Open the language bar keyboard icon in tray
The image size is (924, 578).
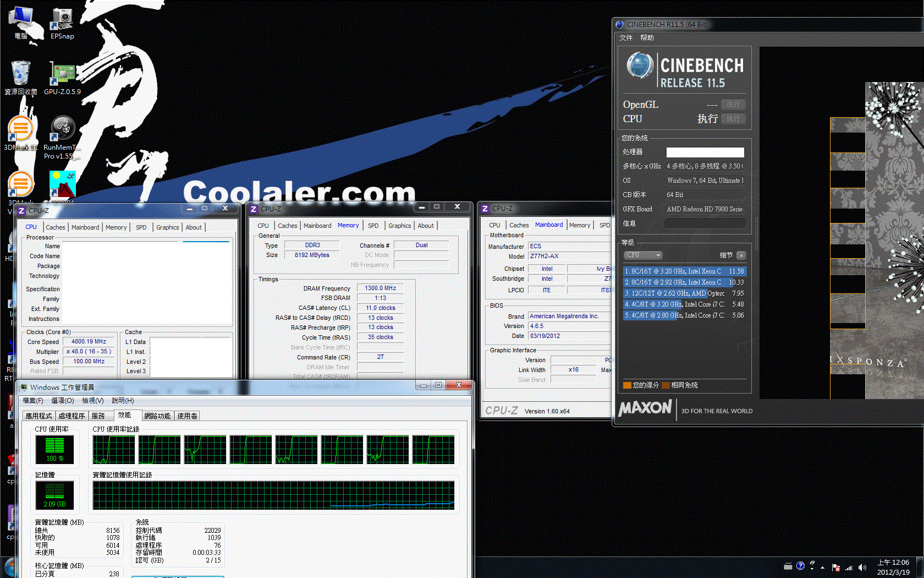pos(788,566)
